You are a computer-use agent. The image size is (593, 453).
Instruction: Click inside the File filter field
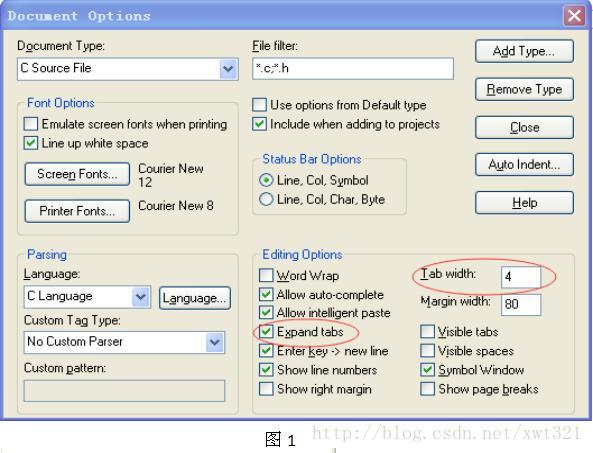point(353,69)
